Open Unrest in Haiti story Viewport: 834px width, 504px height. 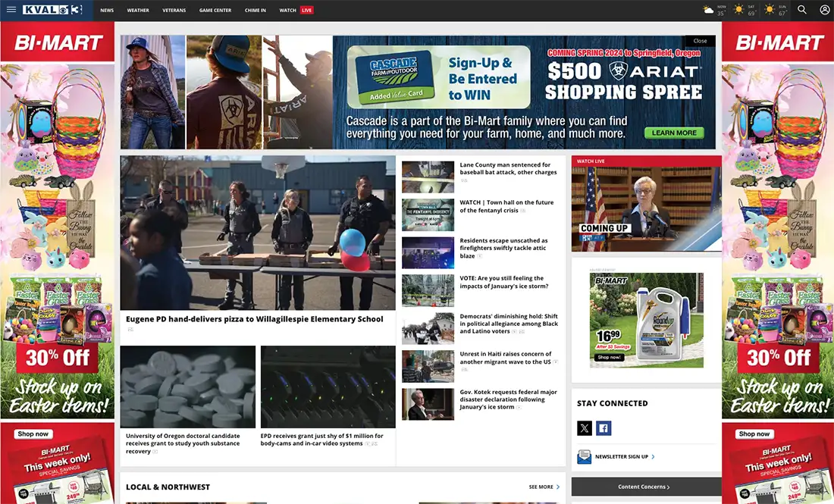coord(506,358)
